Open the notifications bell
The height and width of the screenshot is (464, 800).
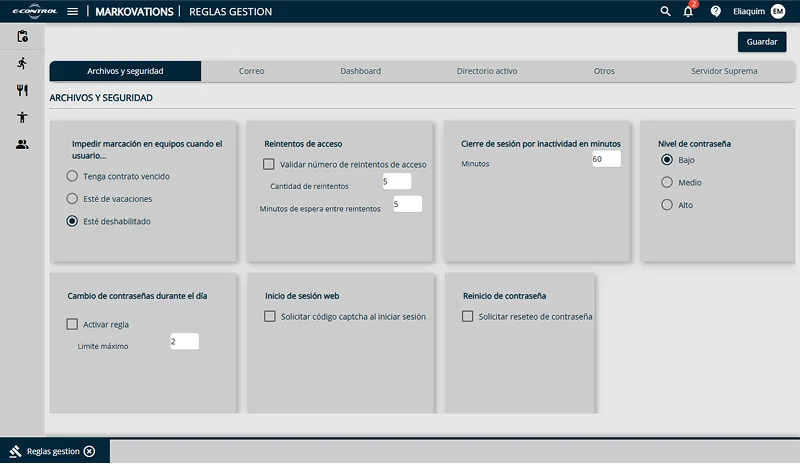point(688,11)
